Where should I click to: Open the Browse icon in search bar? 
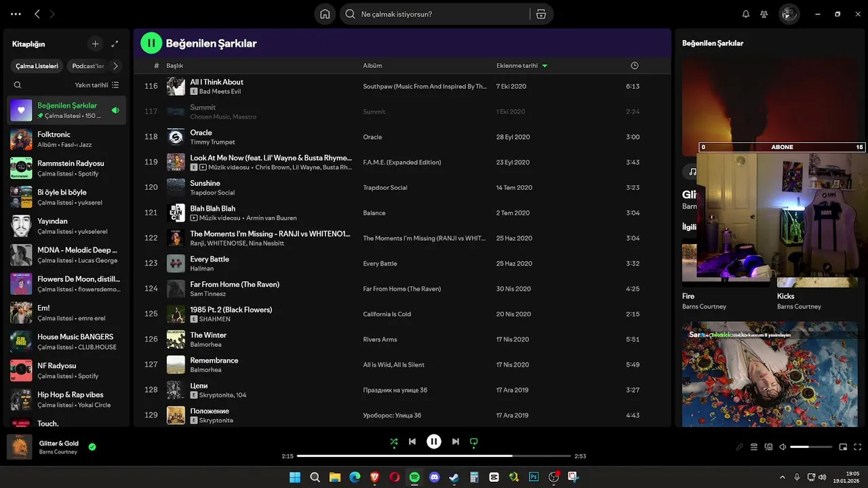point(540,14)
